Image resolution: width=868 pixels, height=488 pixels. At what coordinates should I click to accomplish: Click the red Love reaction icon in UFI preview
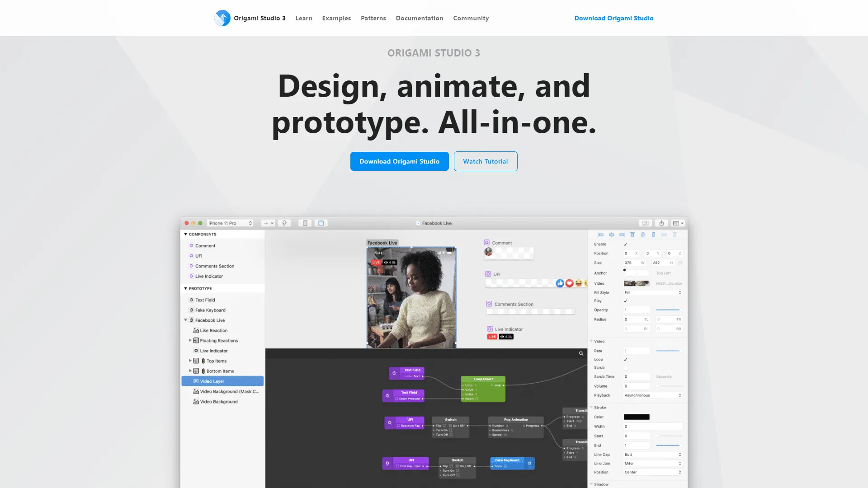pyautogui.click(x=570, y=283)
